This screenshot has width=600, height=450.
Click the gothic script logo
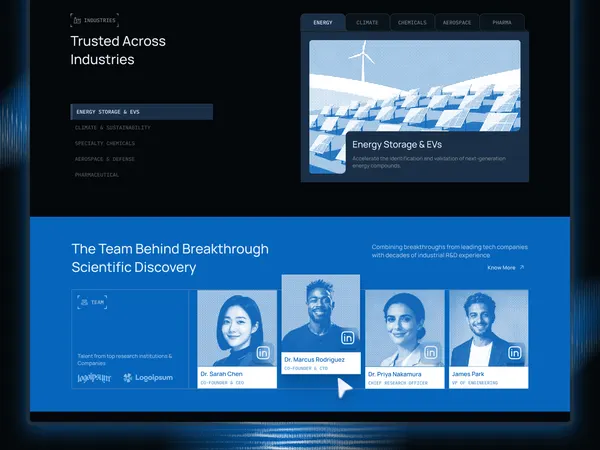pos(94,378)
